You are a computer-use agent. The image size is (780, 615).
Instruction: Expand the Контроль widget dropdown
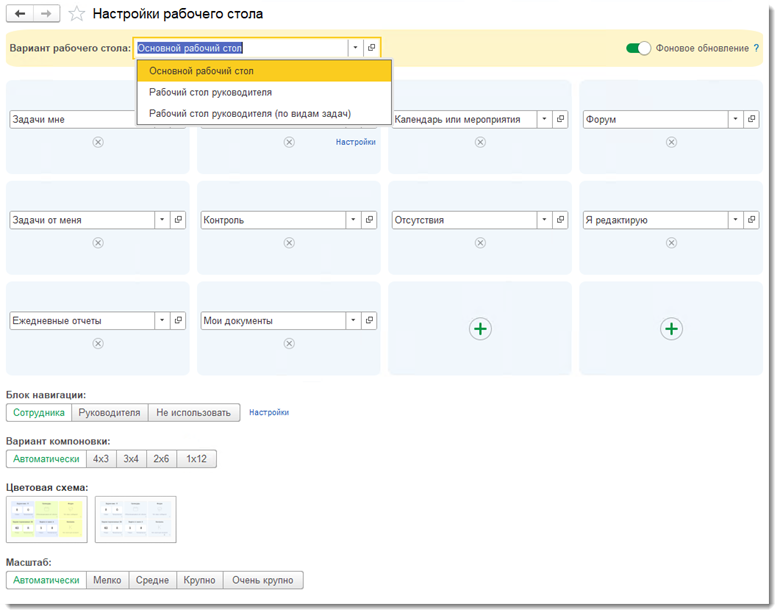[x=354, y=220]
